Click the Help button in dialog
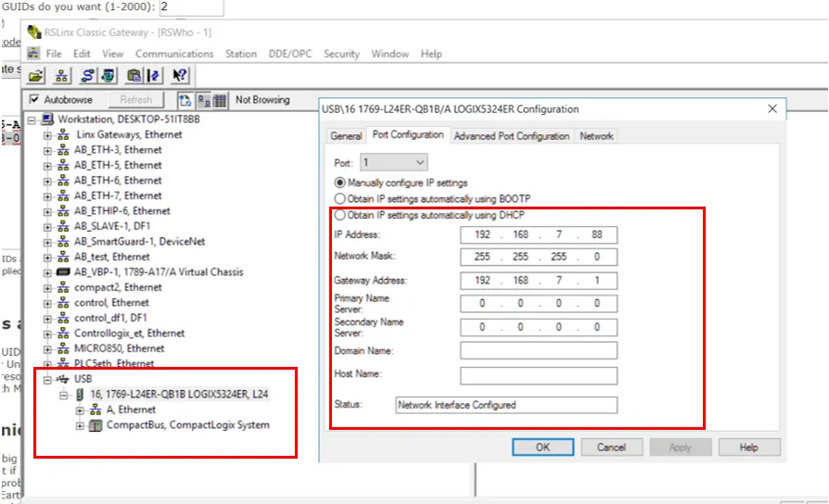This screenshot has height=504, width=829. point(749,447)
